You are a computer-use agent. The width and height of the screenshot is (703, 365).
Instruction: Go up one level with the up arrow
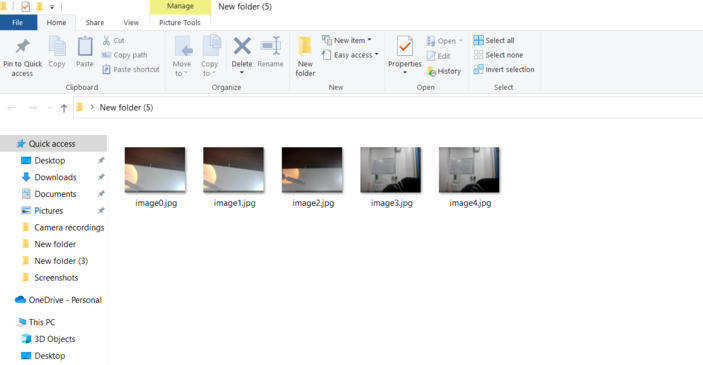click(64, 108)
